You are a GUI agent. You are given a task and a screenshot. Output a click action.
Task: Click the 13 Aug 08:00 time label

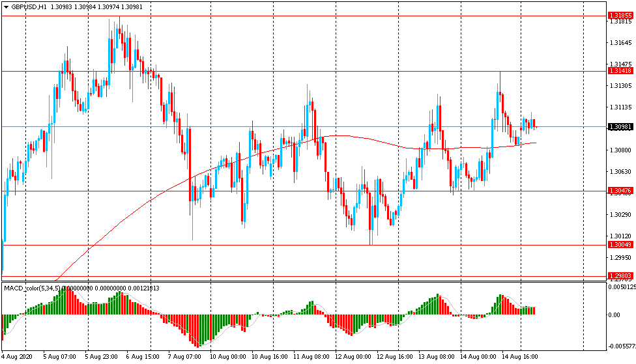point(437,357)
